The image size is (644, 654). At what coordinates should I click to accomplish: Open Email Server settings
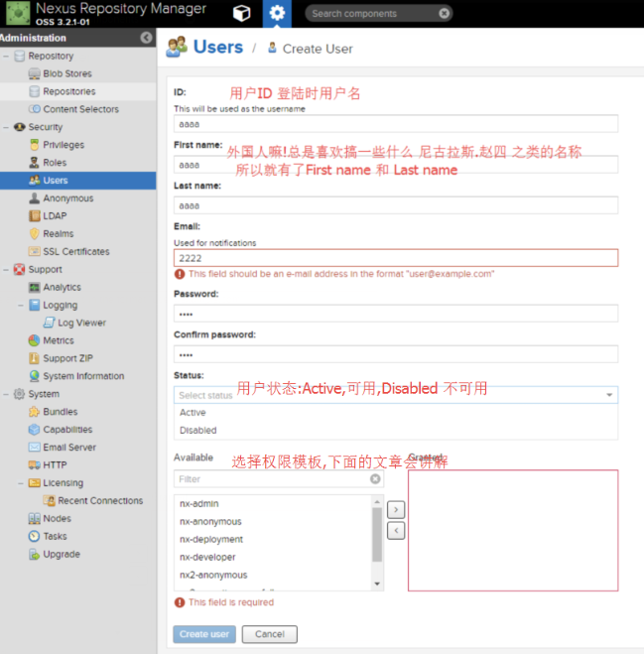(69, 448)
